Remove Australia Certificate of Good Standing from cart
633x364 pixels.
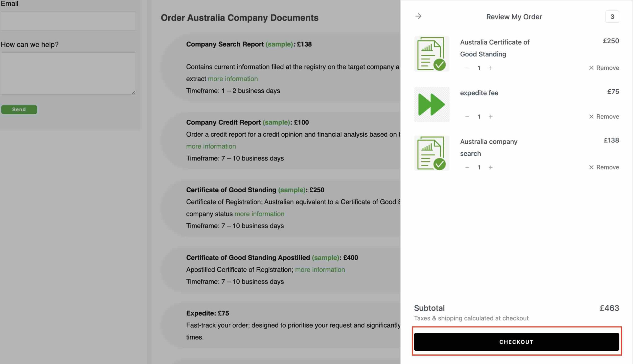tap(604, 68)
